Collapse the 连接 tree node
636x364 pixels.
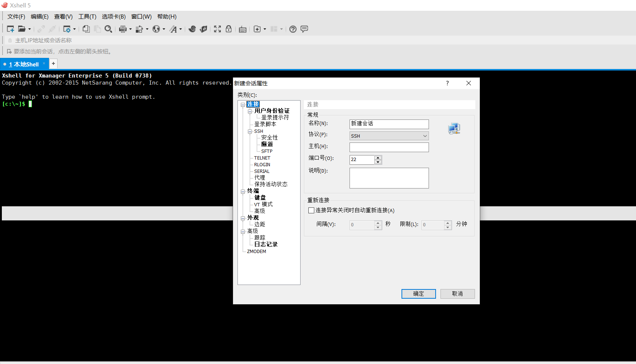pyautogui.click(x=243, y=105)
